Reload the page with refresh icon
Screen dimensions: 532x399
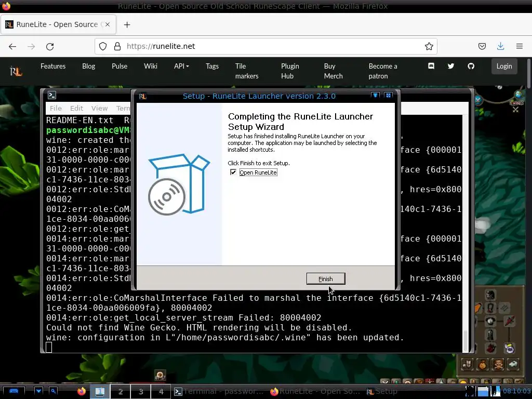tap(50, 46)
